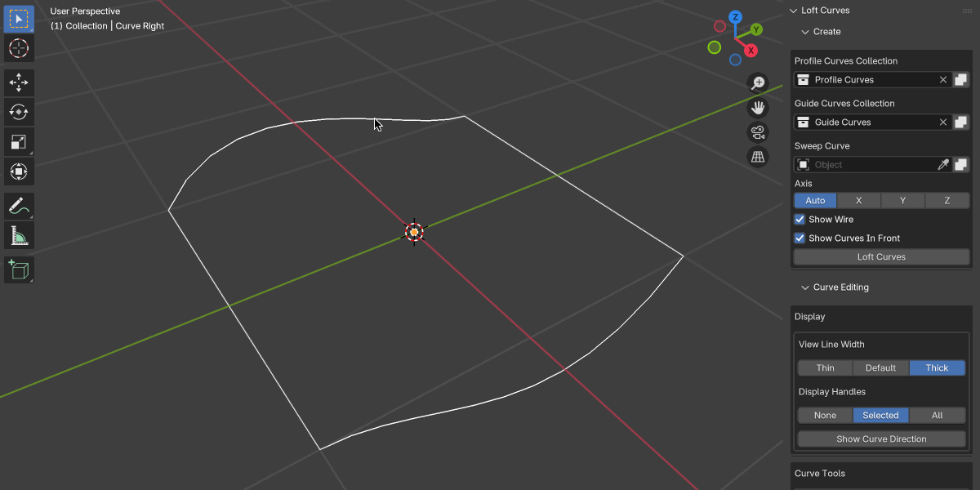
Task: Select the Select Box tool
Action: (x=19, y=19)
